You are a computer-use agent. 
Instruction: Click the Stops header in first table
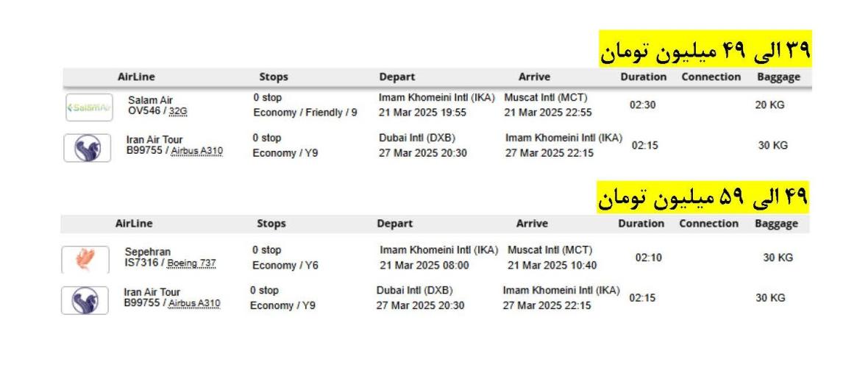point(274,77)
